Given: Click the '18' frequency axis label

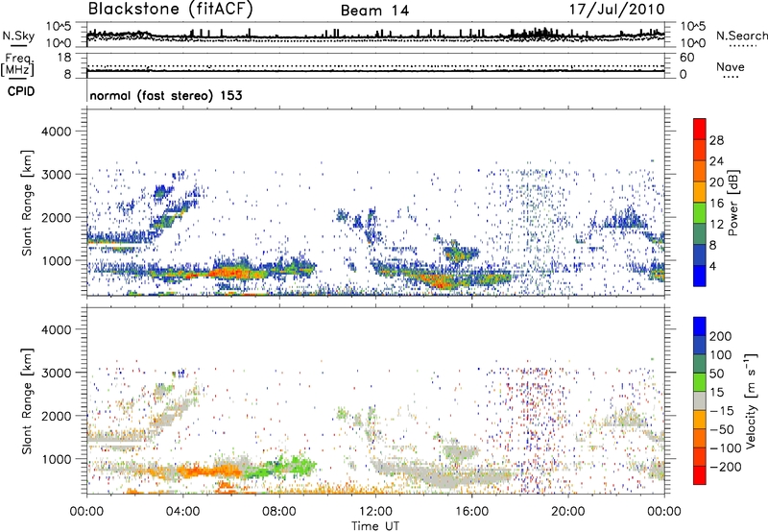Looking at the screenshot, I should point(64,58).
